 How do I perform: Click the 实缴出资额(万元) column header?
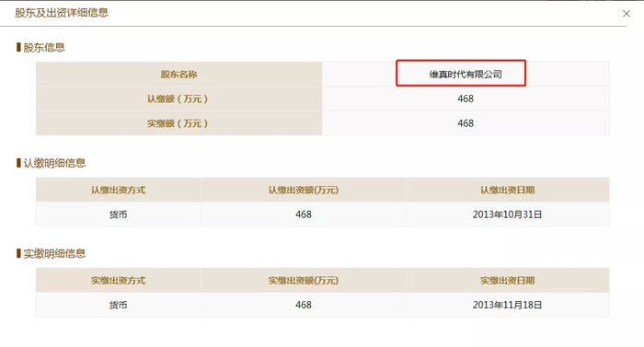coord(304,281)
